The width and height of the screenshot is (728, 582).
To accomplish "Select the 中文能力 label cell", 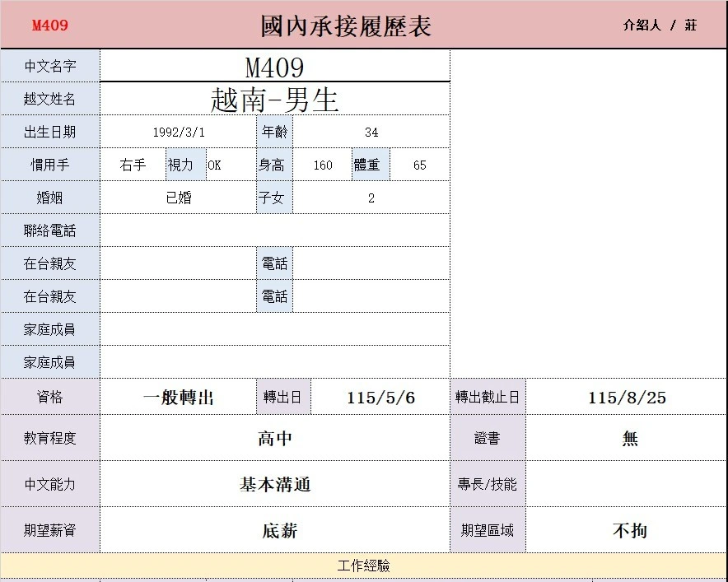I will click(50, 484).
